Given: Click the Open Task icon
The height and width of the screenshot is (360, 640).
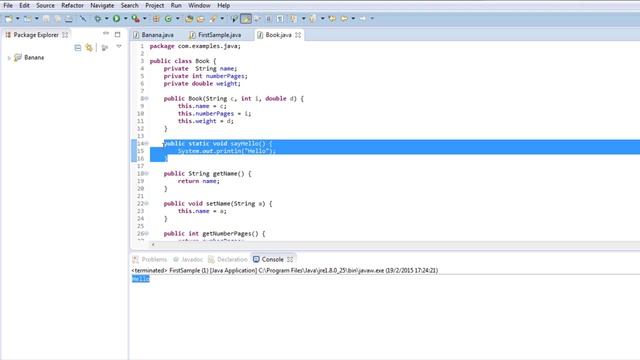Looking at the screenshot, I should click(x=200, y=19).
